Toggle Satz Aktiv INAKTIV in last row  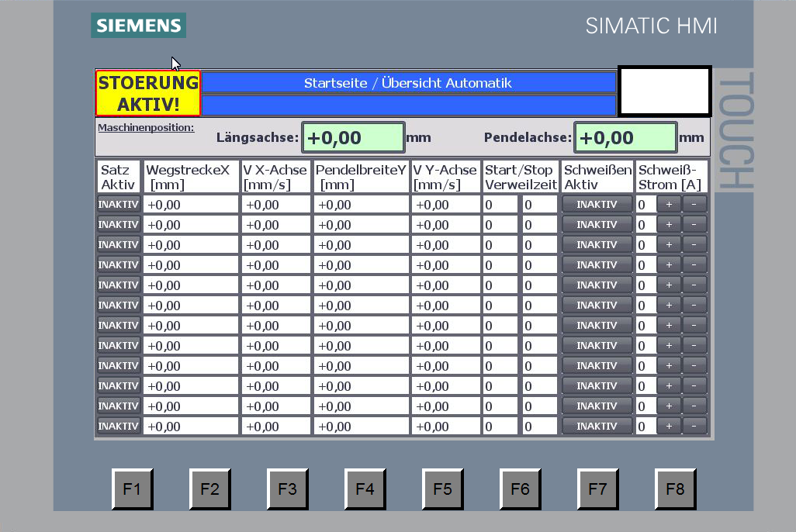point(118,426)
